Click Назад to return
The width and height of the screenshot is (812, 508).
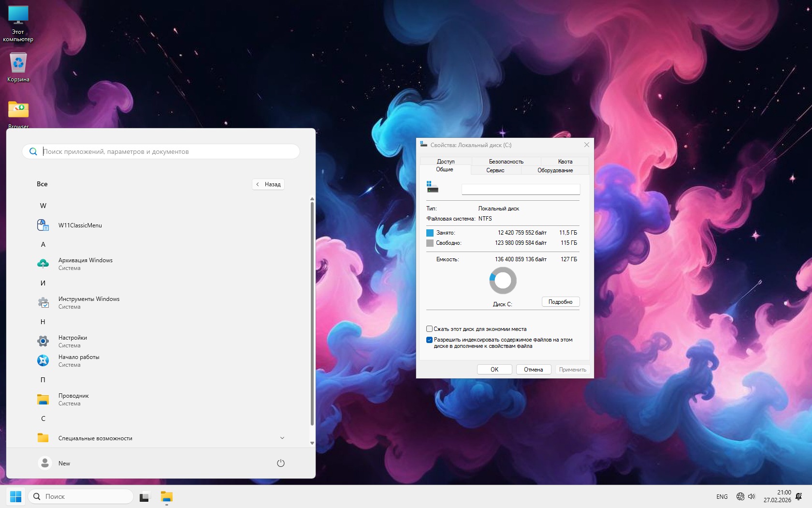click(x=268, y=184)
